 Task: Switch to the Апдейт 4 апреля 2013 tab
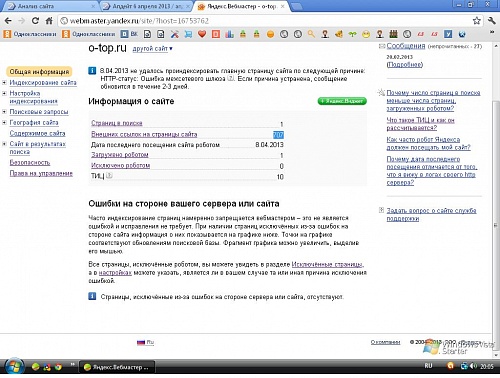tap(147, 6)
